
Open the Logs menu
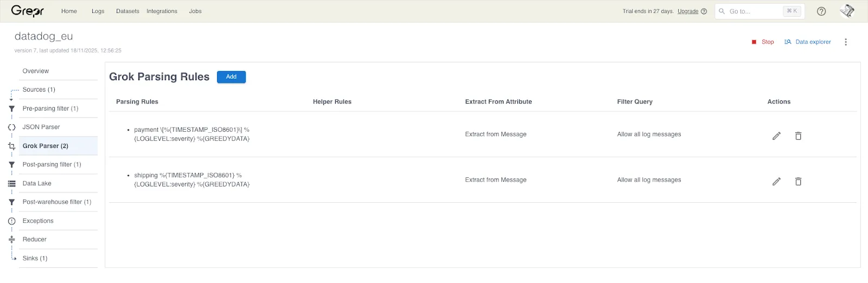[98, 11]
